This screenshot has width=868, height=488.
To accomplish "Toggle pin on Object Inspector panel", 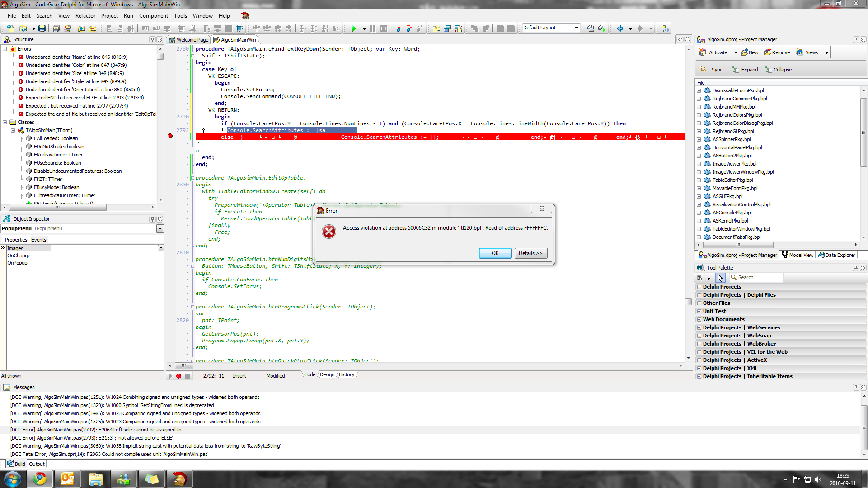I will tap(152, 219).
